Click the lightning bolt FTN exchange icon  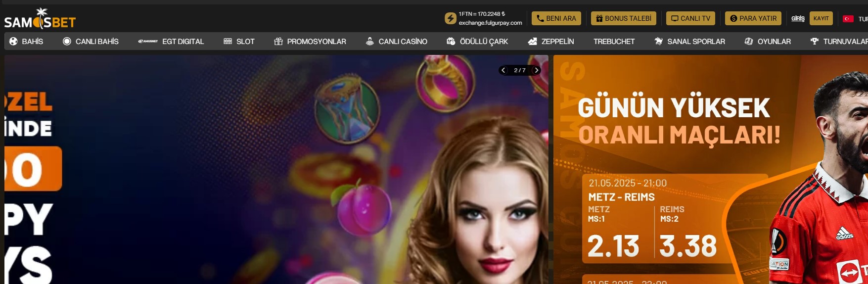[x=450, y=18]
